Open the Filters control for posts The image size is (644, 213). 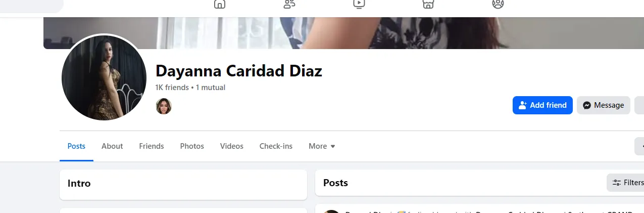pos(625,183)
